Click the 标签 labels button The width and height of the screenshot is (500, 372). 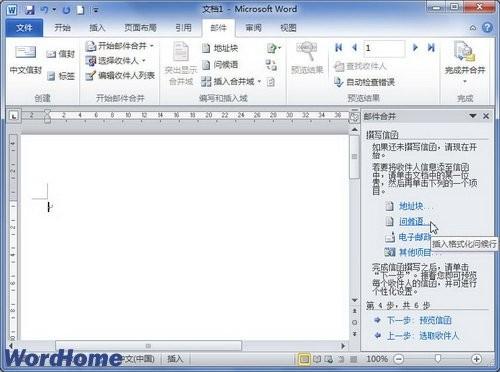click(60, 76)
